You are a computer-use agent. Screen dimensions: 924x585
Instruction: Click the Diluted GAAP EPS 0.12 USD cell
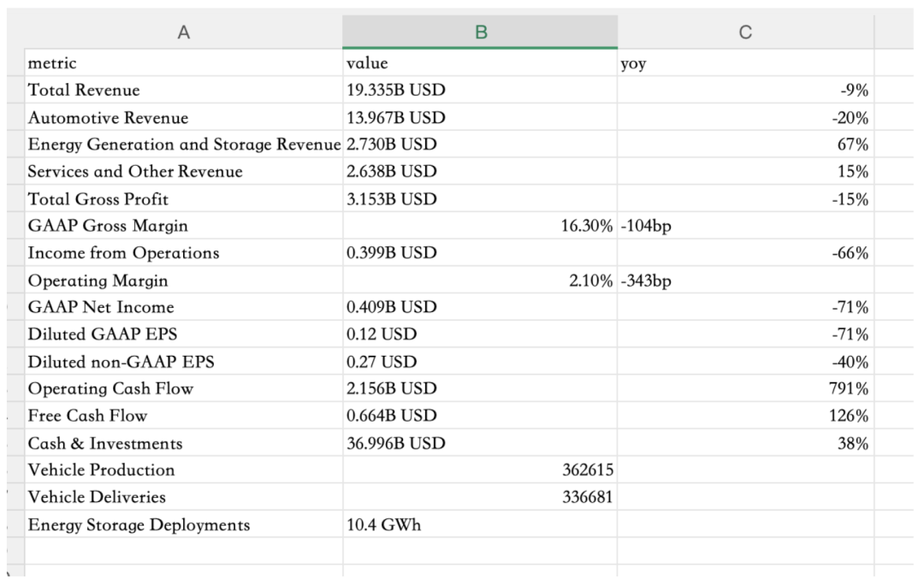(480, 334)
